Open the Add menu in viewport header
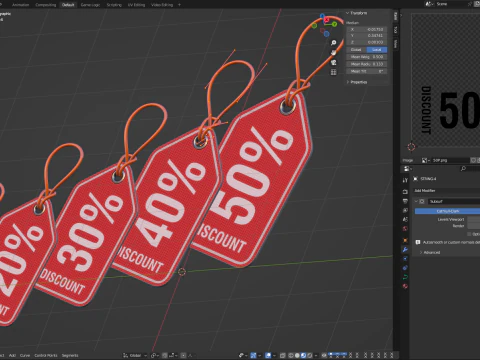 12,355
